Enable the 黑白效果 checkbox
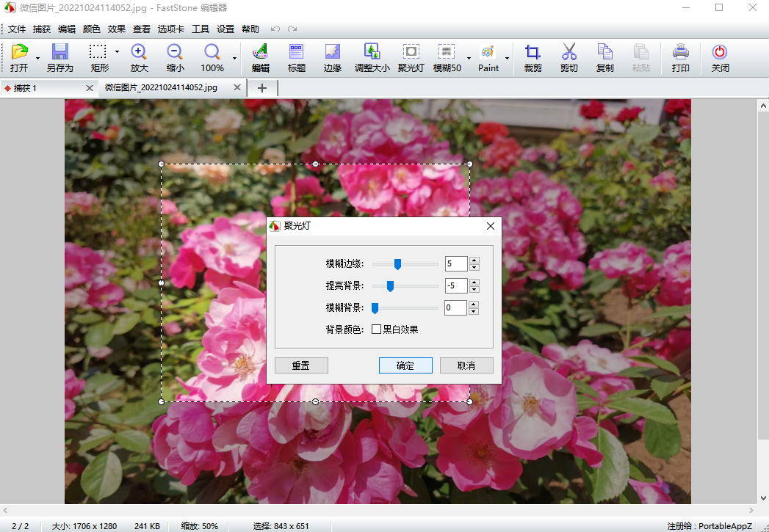The width and height of the screenshot is (769, 532). [377, 329]
